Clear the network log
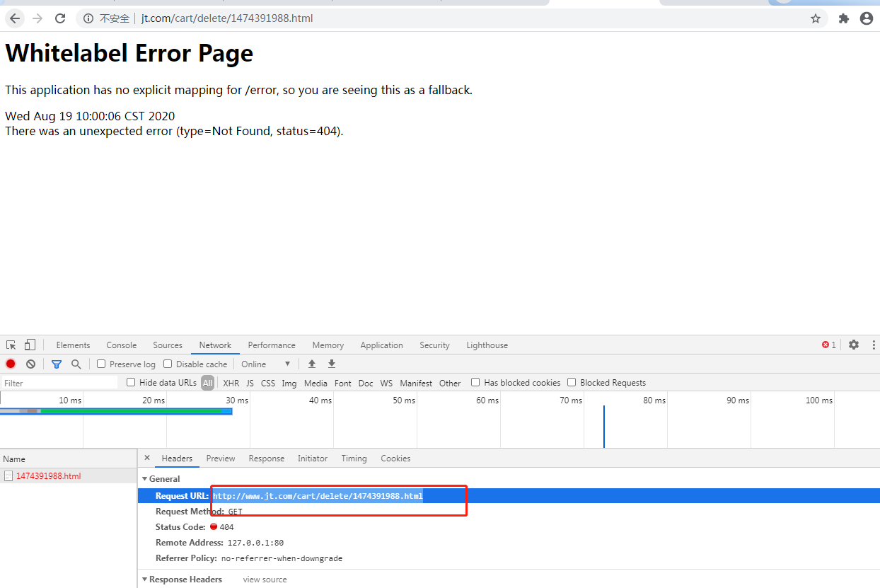 tap(30, 364)
